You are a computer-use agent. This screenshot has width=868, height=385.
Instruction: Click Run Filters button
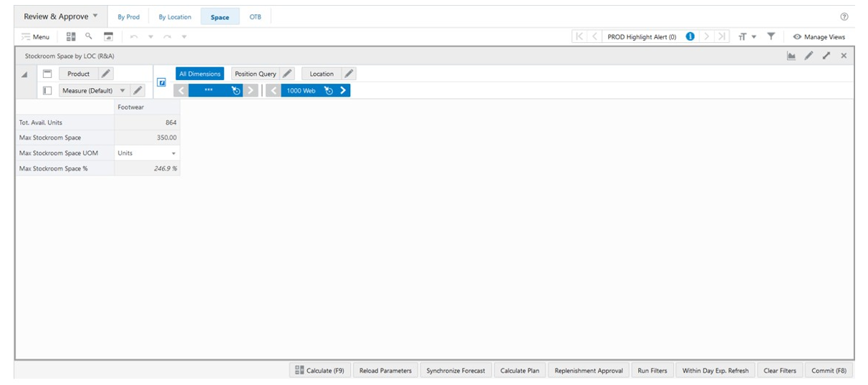652,370
